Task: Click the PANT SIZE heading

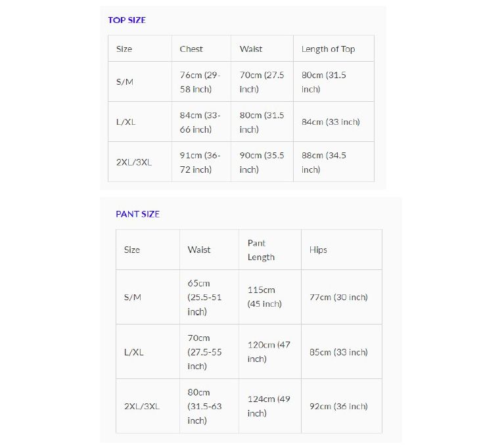Action: [137, 214]
